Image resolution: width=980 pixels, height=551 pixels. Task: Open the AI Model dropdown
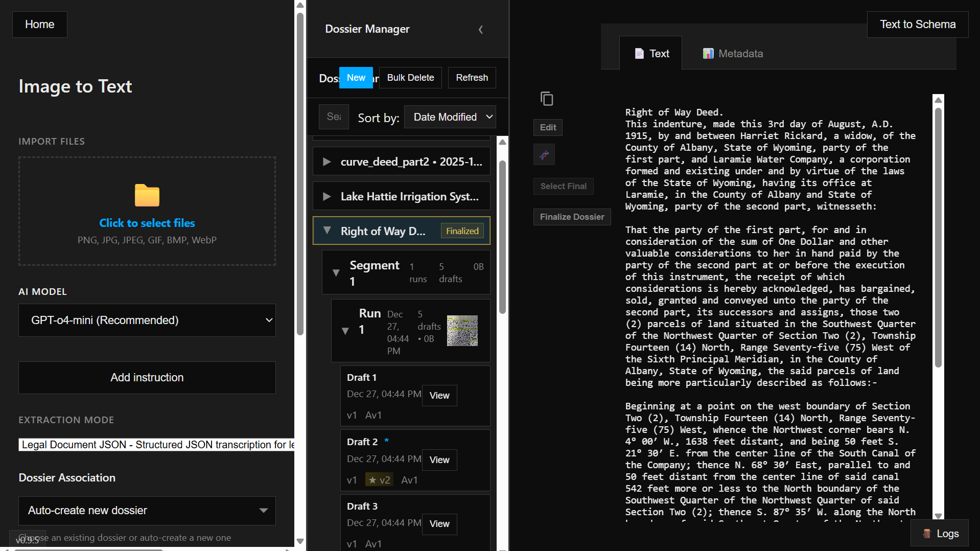(x=147, y=320)
